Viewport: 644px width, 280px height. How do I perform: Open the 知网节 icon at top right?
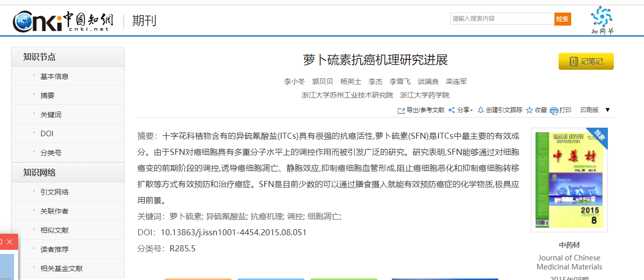point(602,20)
